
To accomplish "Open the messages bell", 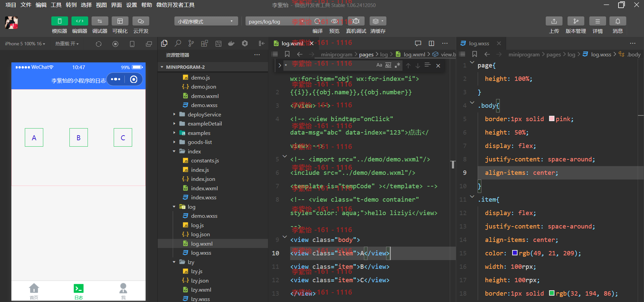I will click(x=618, y=21).
